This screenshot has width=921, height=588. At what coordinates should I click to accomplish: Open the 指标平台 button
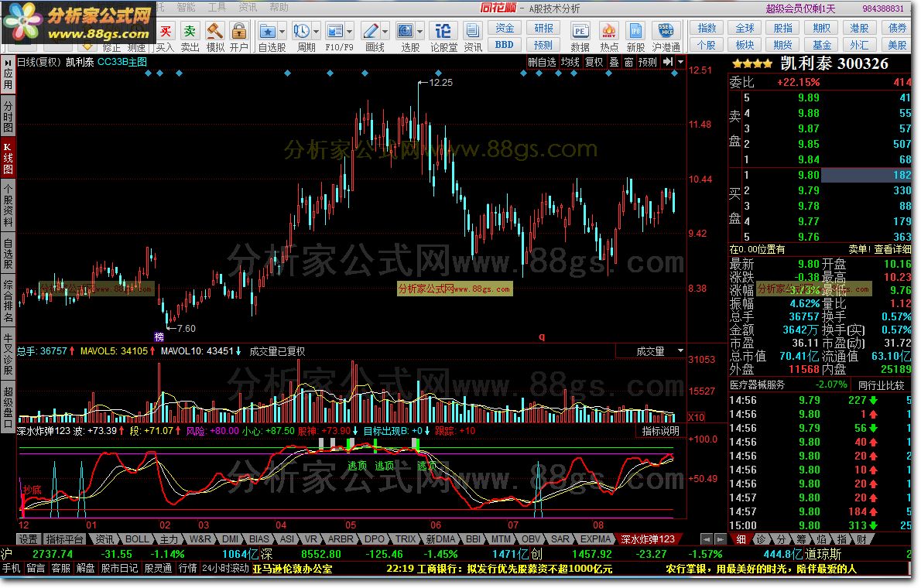point(64,538)
